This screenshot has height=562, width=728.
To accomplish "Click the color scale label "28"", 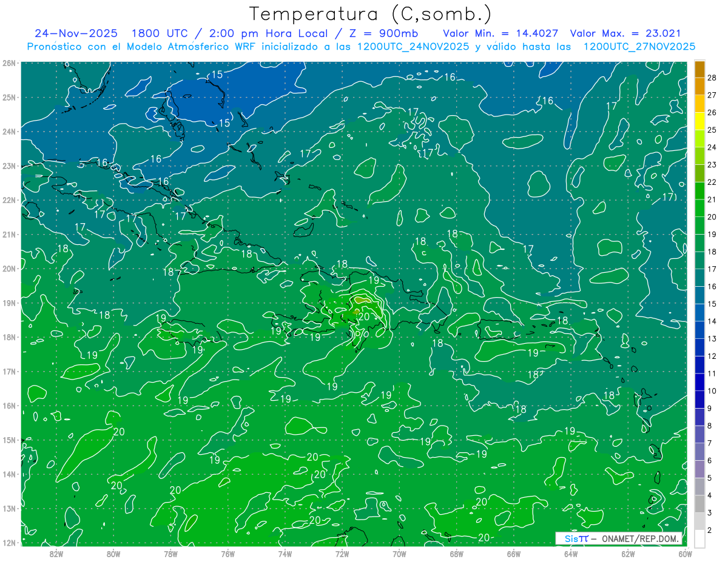I will click(712, 78).
